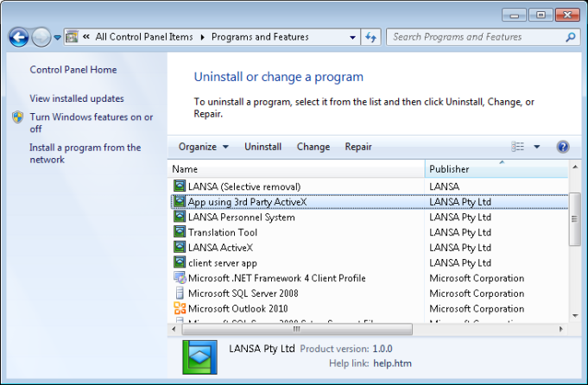The image size is (588, 385).
Task: Minimize the Programs and Features window
Action: (514, 16)
